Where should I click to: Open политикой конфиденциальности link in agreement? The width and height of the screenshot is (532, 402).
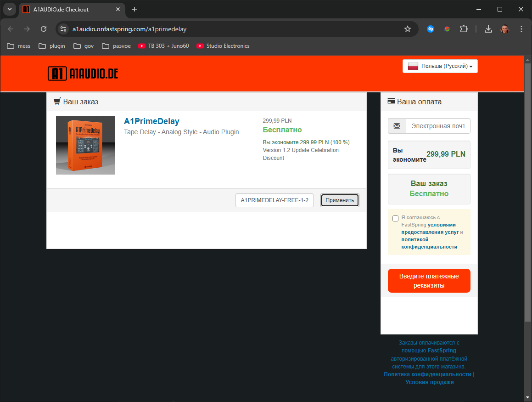coord(429,243)
